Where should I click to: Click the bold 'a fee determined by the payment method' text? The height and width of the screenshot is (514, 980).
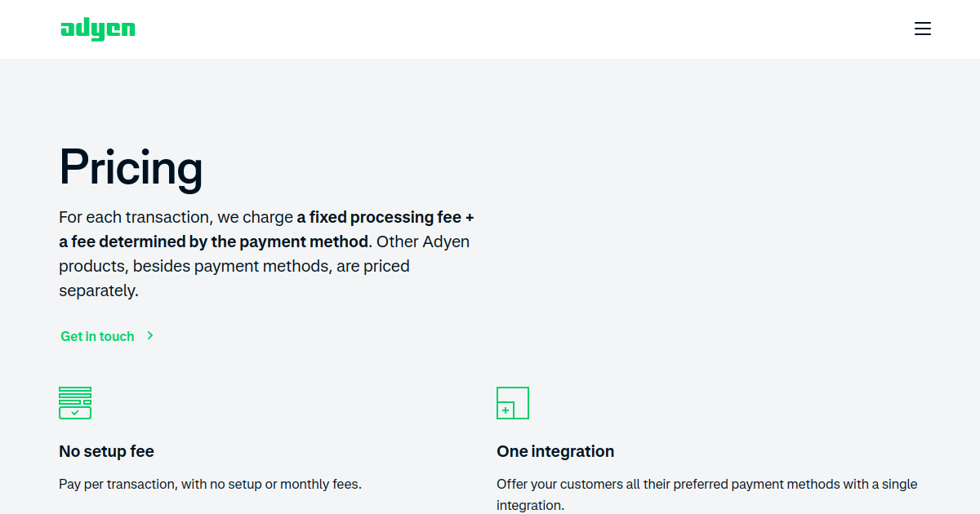point(214,241)
